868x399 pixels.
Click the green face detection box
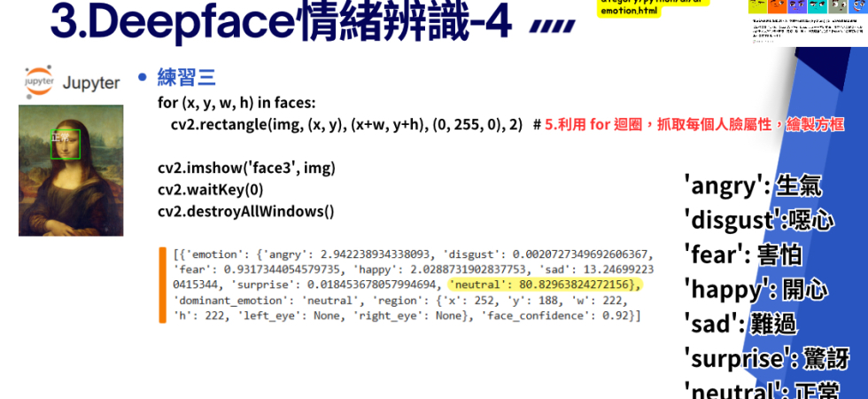tap(66, 144)
